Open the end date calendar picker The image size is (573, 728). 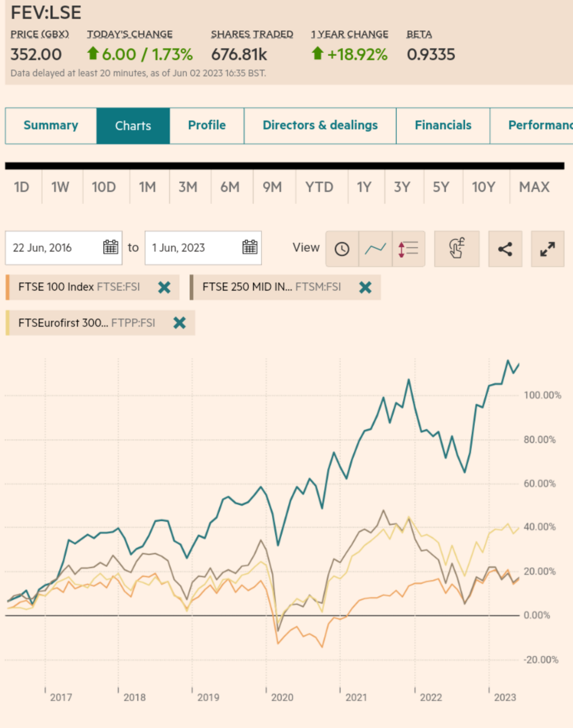[250, 248]
